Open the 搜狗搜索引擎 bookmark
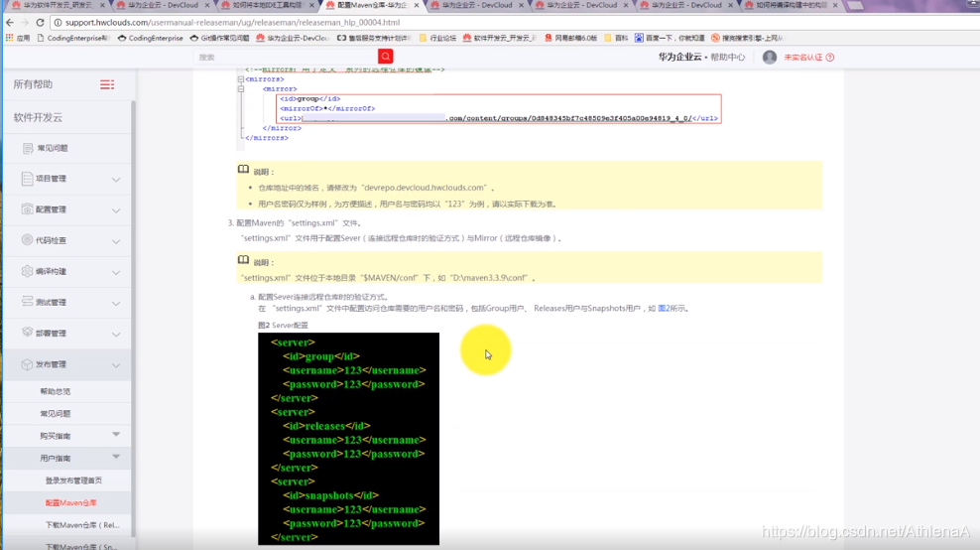The image size is (980, 550). click(747, 38)
